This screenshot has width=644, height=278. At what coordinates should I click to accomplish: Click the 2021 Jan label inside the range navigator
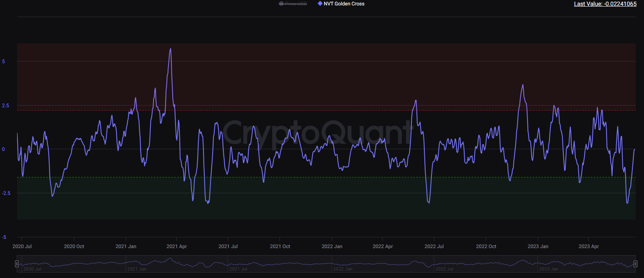coord(137,269)
